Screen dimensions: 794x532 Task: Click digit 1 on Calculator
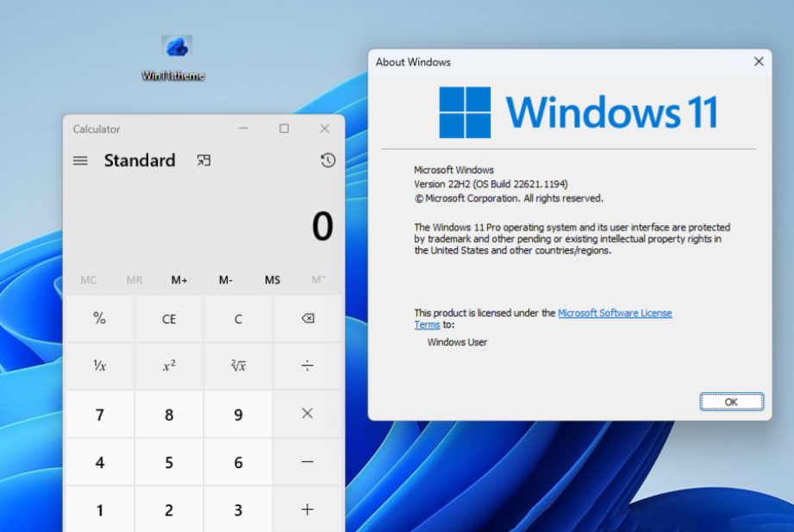coord(100,510)
